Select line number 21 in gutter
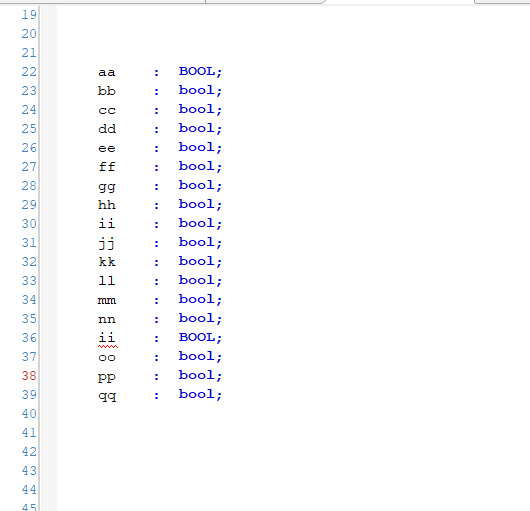Image resolution: width=530 pixels, height=511 pixels. point(29,52)
